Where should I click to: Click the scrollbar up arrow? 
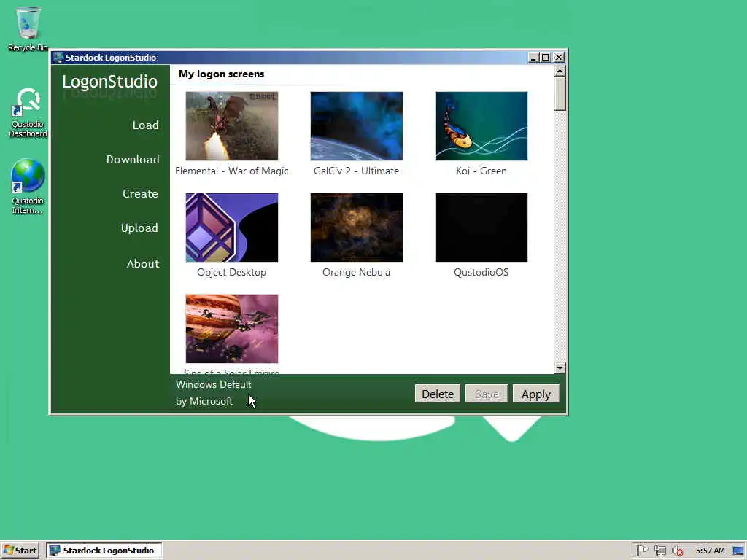click(x=560, y=71)
